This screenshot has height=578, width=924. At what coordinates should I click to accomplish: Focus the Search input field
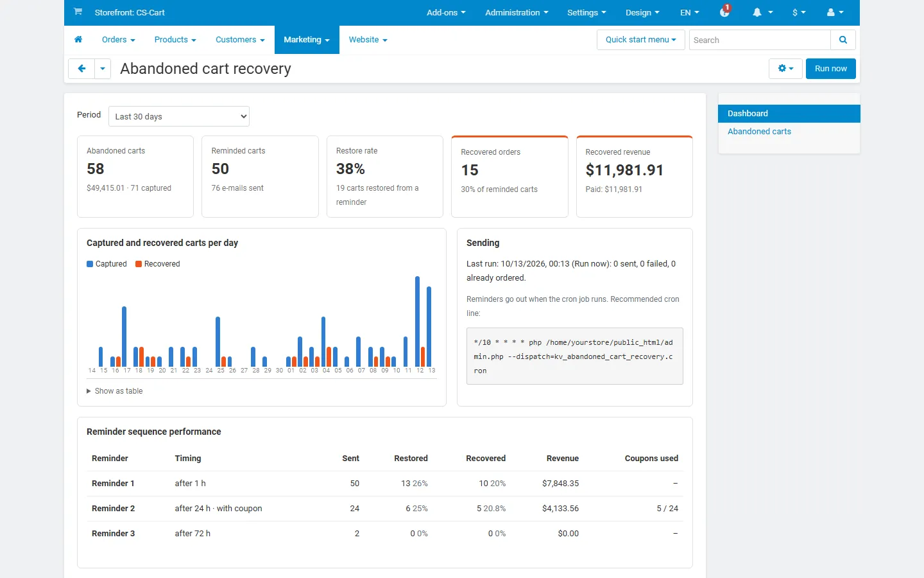pos(760,40)
